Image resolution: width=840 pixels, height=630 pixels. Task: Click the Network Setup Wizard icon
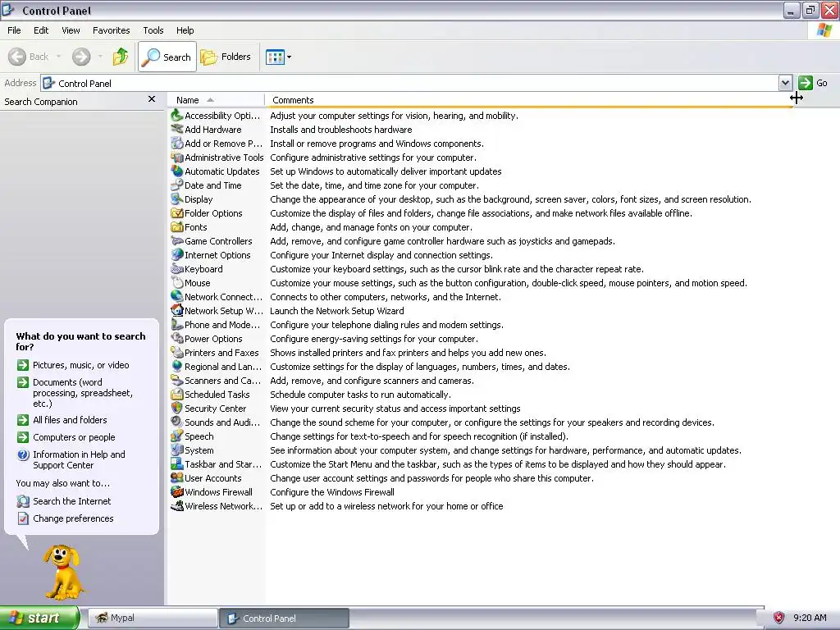point(177,310)
